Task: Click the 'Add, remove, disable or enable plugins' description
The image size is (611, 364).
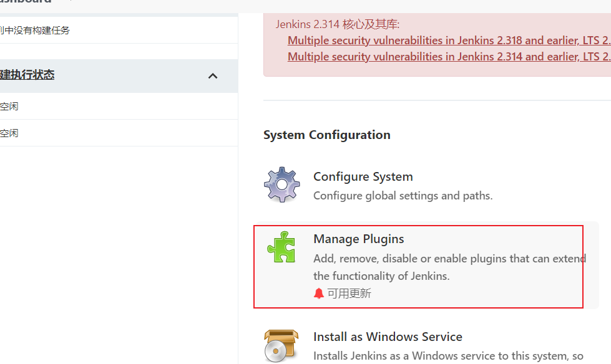Action: (x=449, y=258)
